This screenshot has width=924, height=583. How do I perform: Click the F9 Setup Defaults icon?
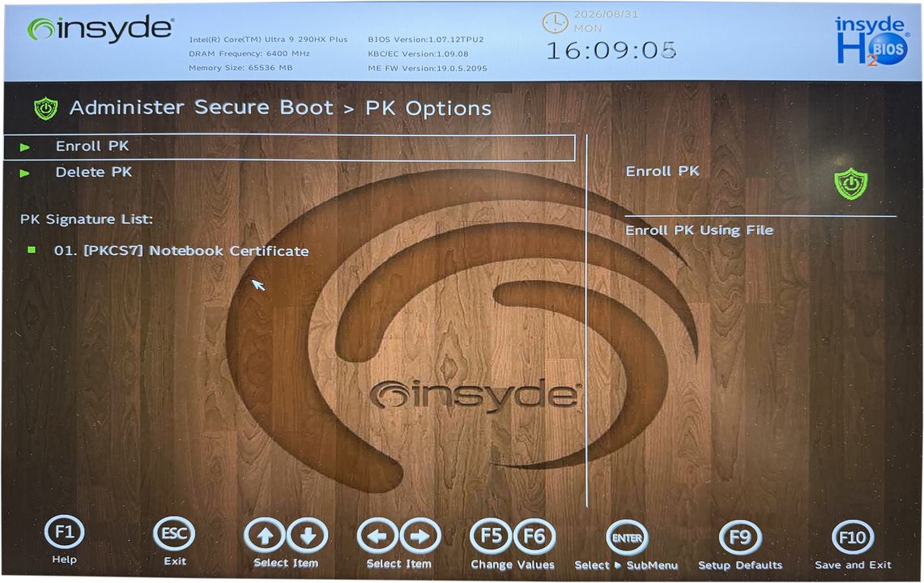(x=740, y=538)
